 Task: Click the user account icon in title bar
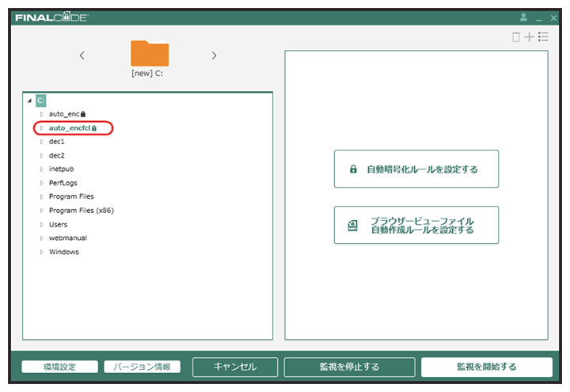[x=523, y=17]
